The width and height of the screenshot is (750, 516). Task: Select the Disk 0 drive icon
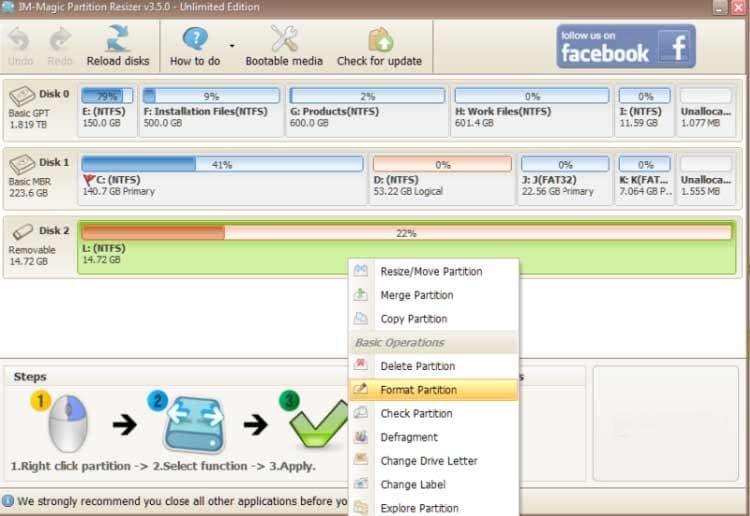[x=22, y=96]
